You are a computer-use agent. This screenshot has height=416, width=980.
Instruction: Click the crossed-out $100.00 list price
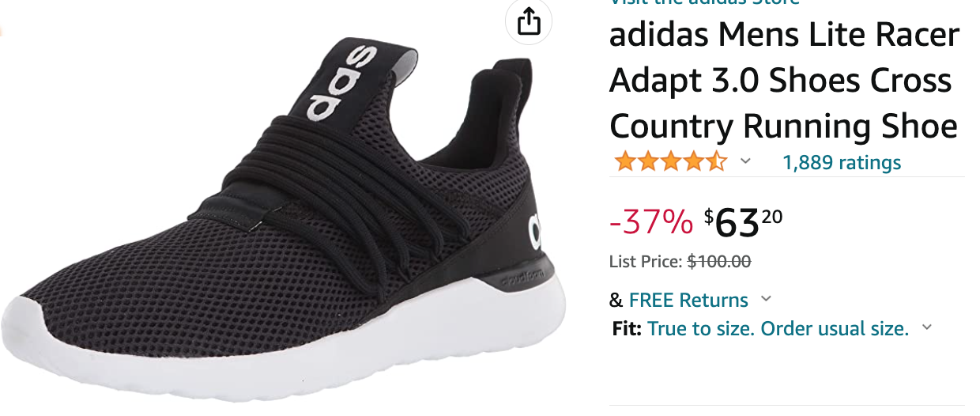719,262
